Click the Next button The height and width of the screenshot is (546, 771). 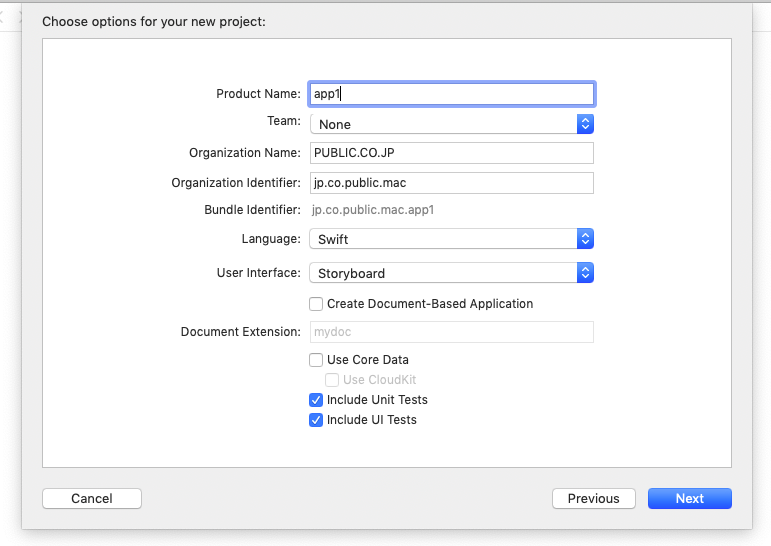(689, 498)
